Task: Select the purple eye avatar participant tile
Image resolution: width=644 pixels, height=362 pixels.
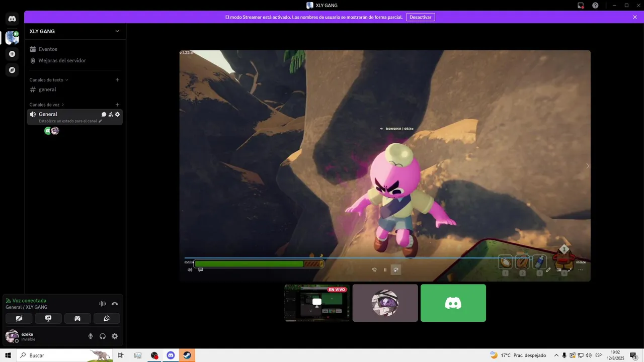Action: (385, 303)
